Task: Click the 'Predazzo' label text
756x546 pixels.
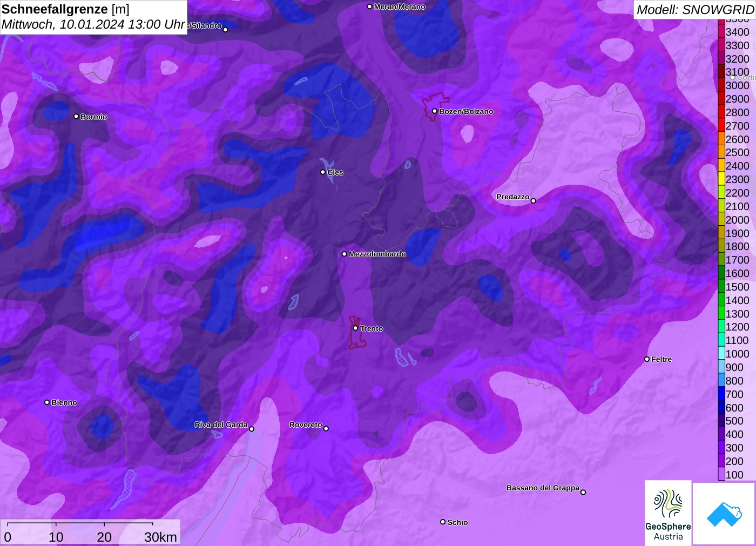Action: [x=512, y=197]
